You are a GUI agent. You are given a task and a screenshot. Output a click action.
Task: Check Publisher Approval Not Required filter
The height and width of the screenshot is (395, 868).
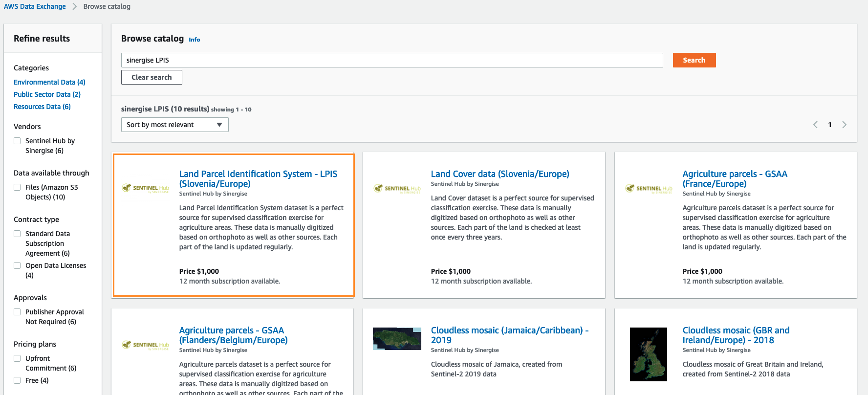pos(17,312)
